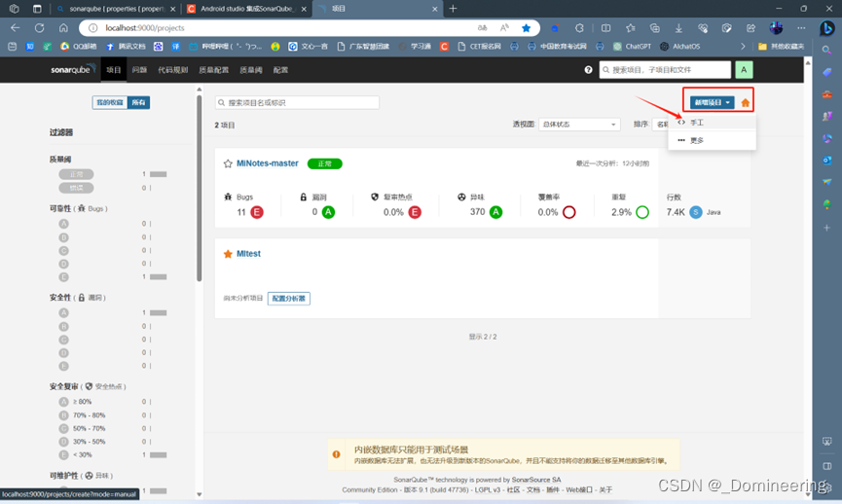Filter reliability by rating E
The image size is (842, 504).
point(64,277)
